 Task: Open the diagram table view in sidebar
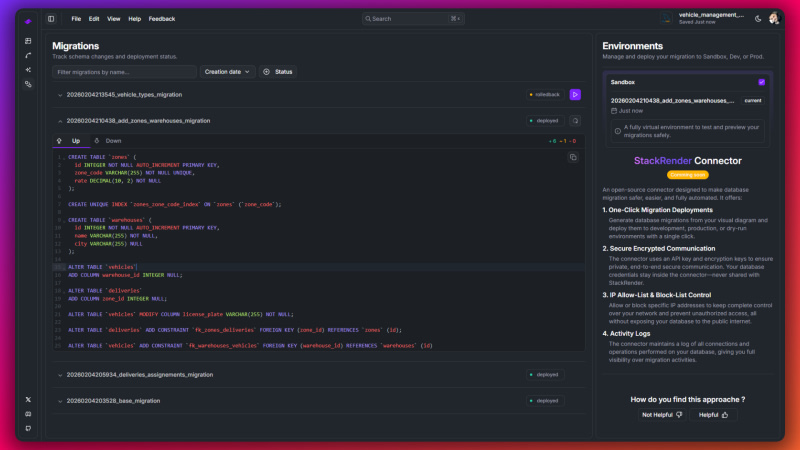28,41
